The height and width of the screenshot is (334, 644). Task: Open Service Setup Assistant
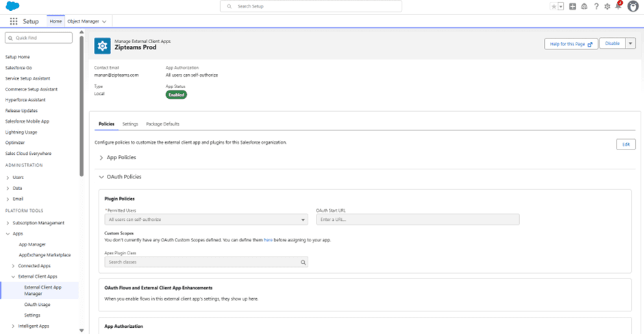tap(28, 78)
